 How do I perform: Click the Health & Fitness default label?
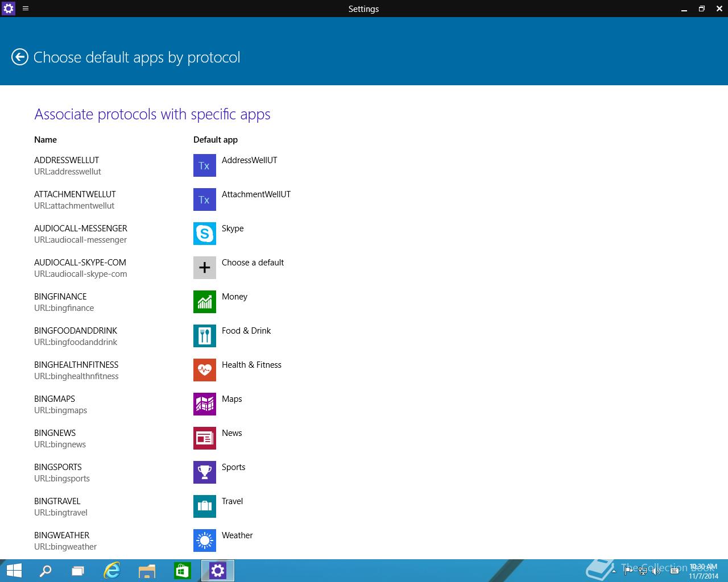coord(251,365)
